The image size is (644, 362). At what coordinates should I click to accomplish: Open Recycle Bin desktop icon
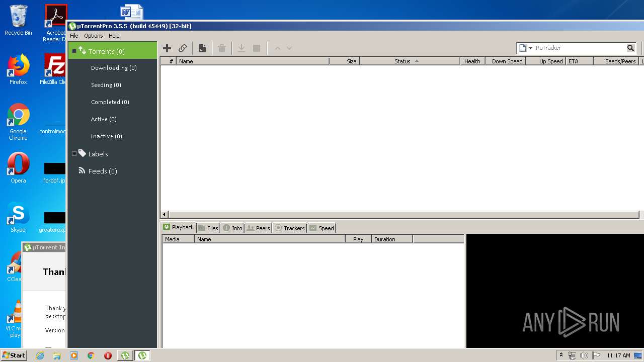[18, 20]
